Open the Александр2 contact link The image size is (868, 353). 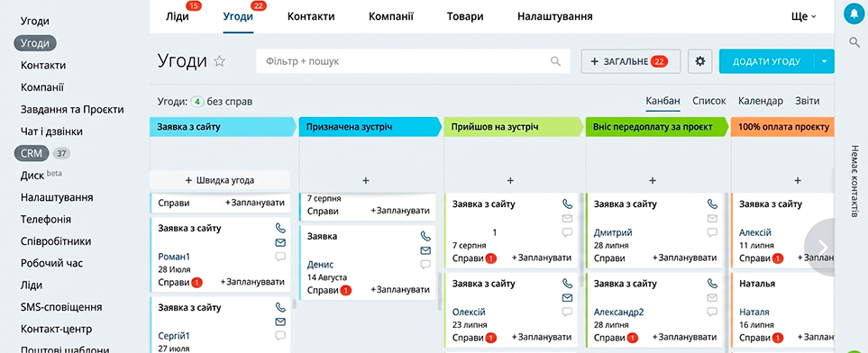click(x=619, y=312)
